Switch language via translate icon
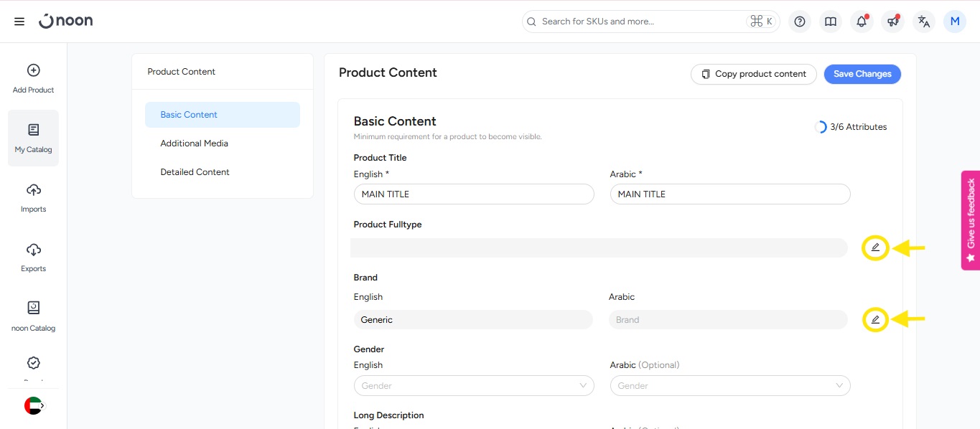 click(x=924, y=22)
